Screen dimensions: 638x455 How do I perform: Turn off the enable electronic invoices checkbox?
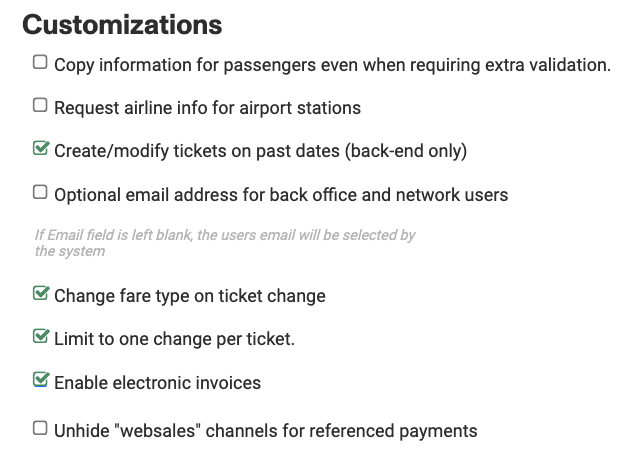[x=40, y=379]
